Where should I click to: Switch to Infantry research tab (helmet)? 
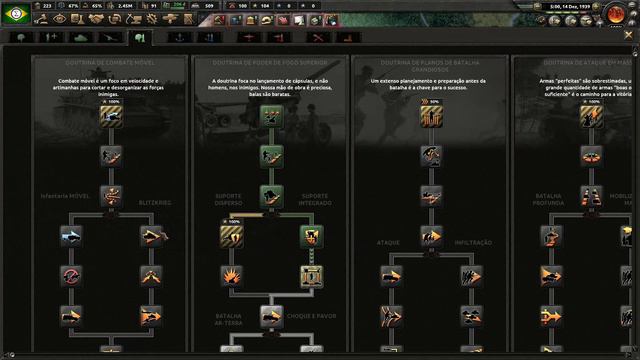click(x=22, y=38)
